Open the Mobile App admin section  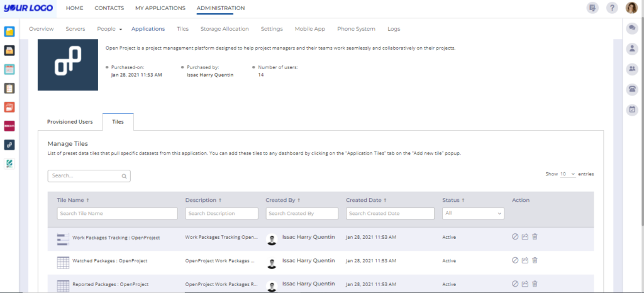click(x=310, y=29)
